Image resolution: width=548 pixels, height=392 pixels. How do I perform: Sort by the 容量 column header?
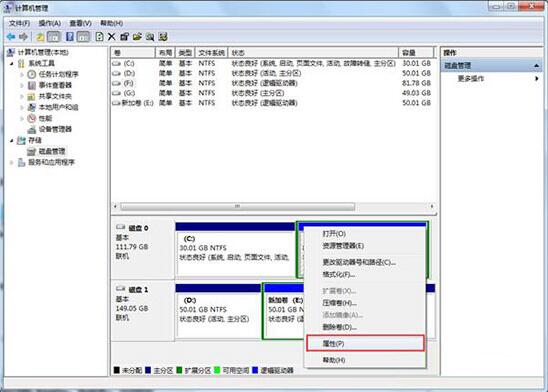[416, 53]
